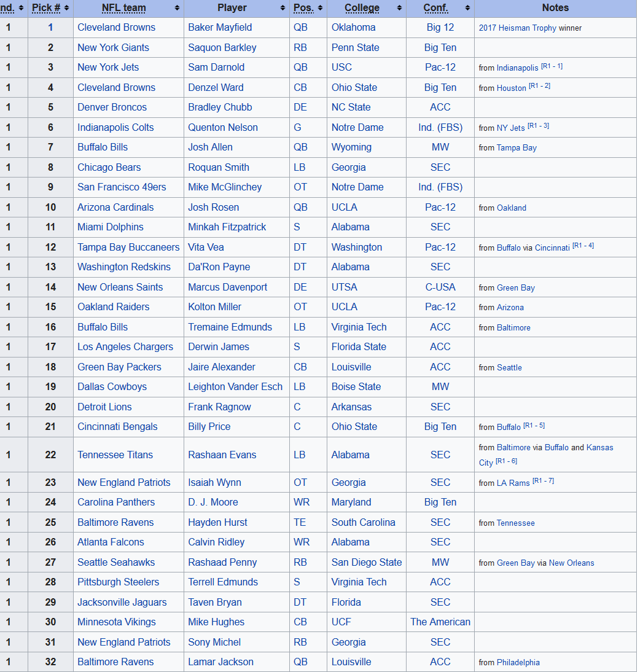Click South Carolina college link
The image size is (643, 672).
(x=364, y=522)
